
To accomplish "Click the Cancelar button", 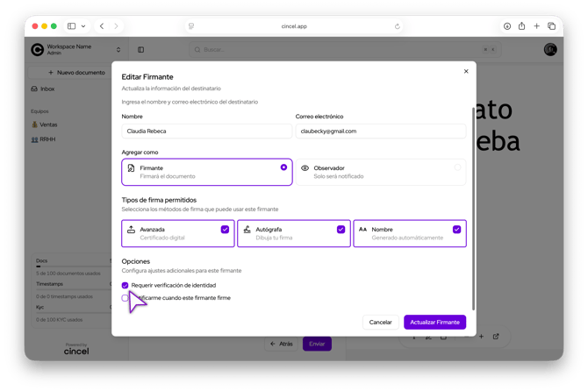I will pyautogui.click(x=380, y=322).
